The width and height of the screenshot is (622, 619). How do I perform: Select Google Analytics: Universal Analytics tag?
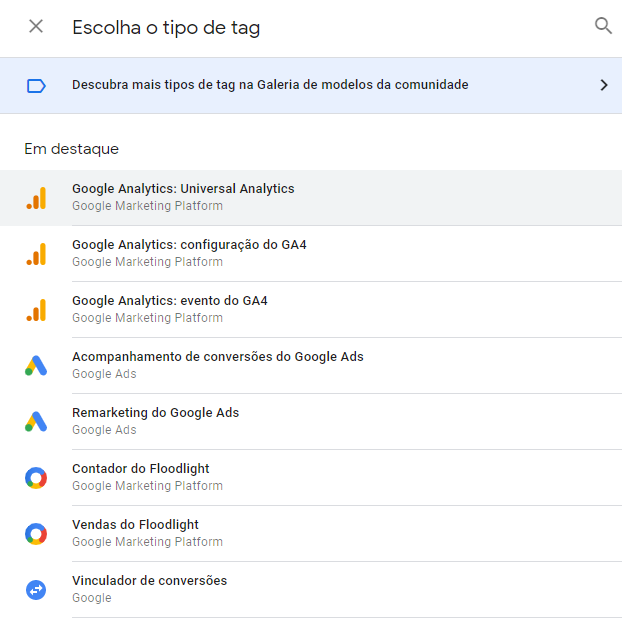183,189
